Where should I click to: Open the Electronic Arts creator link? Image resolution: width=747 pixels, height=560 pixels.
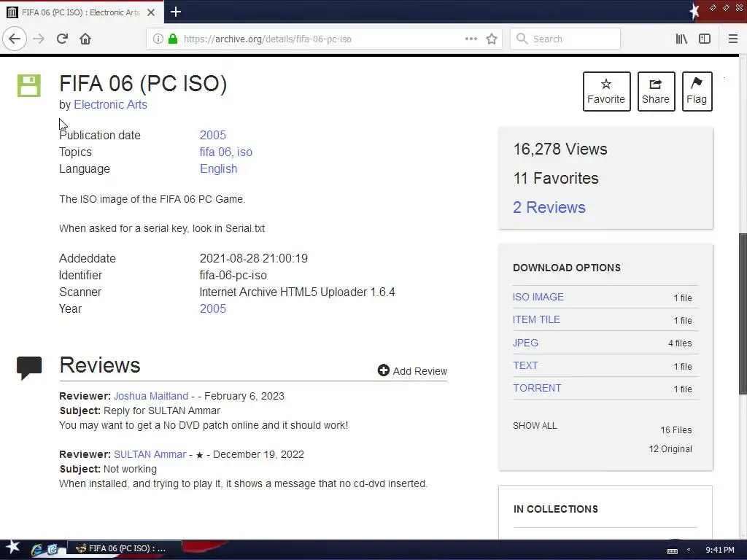click(x=111, y=105)
